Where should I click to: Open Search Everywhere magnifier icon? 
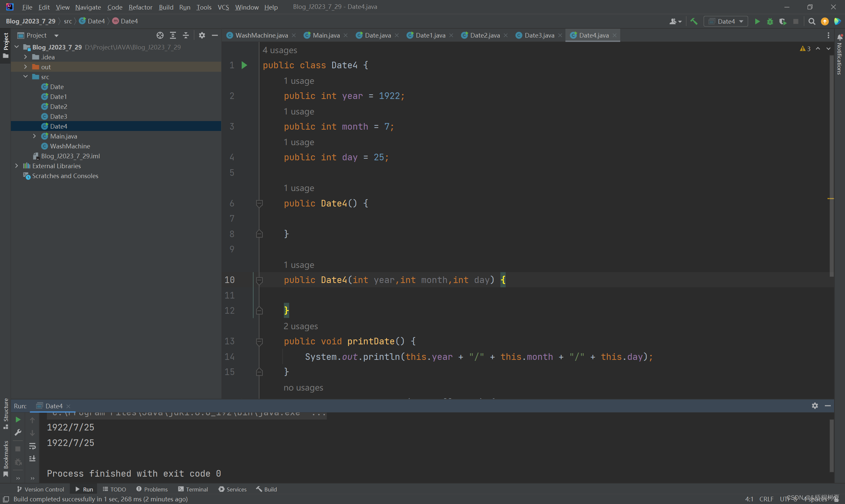[x=812, y=21]
